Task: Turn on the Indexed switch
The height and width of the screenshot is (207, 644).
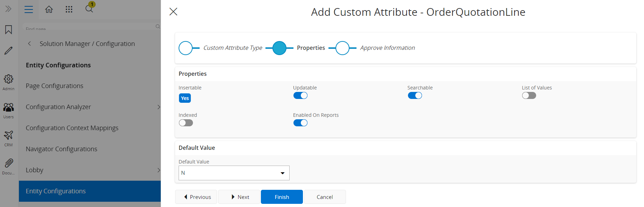Action: click(x=186, y=123)
